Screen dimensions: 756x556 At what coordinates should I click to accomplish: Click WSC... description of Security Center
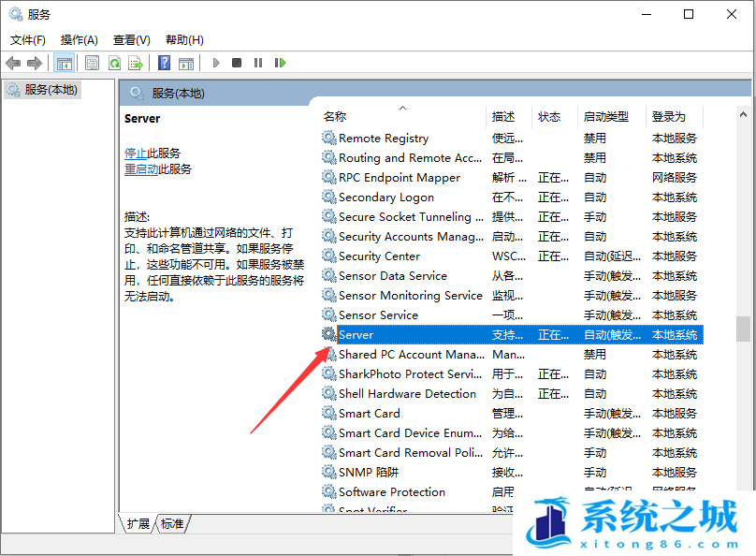(509, 256)
